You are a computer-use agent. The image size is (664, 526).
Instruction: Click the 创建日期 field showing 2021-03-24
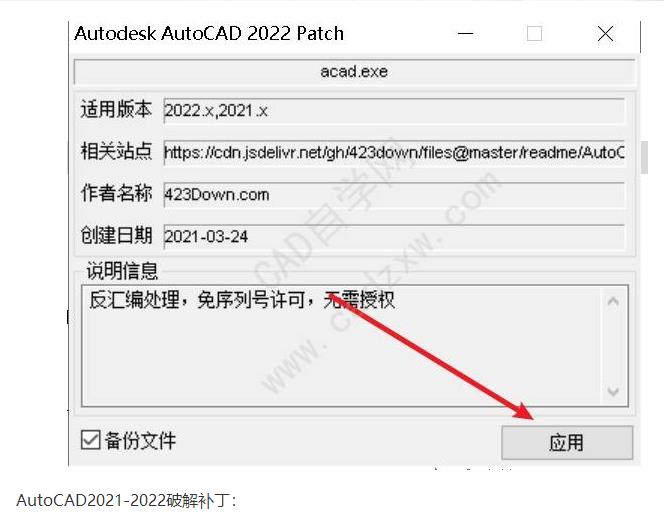click(x=394, y=237)
